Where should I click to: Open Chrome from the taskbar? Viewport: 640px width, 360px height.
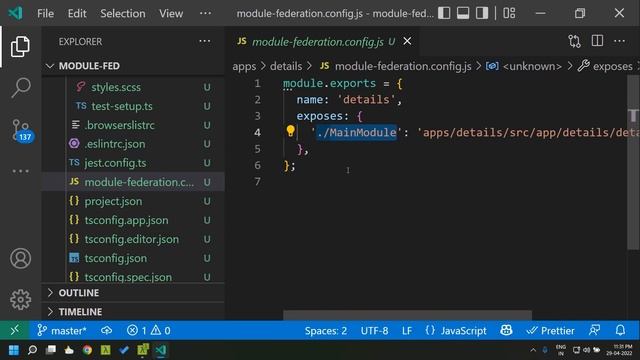[87, 350]
